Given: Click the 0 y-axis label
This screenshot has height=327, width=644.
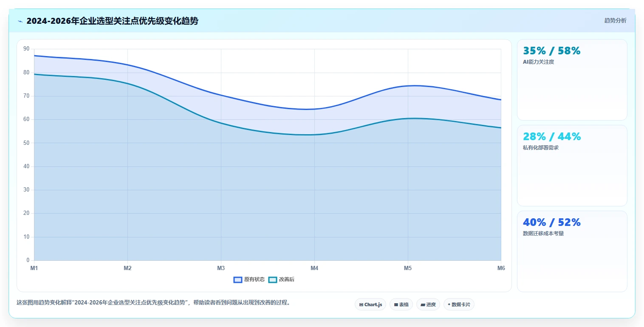Looking at the screenshot, I should tap(28, 260).
